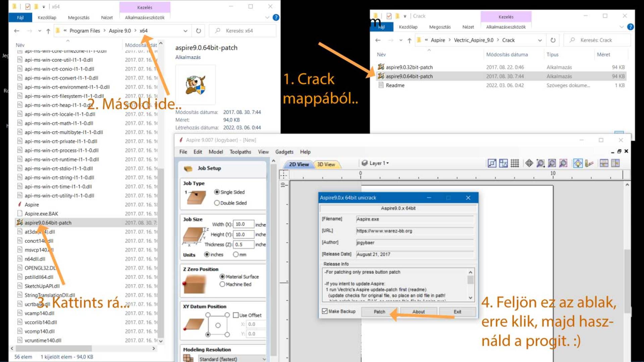Screen dimensions: 644x362
Task: Open recent locations dropdown in Crack Explorer
Action: [x=401, y=40]
